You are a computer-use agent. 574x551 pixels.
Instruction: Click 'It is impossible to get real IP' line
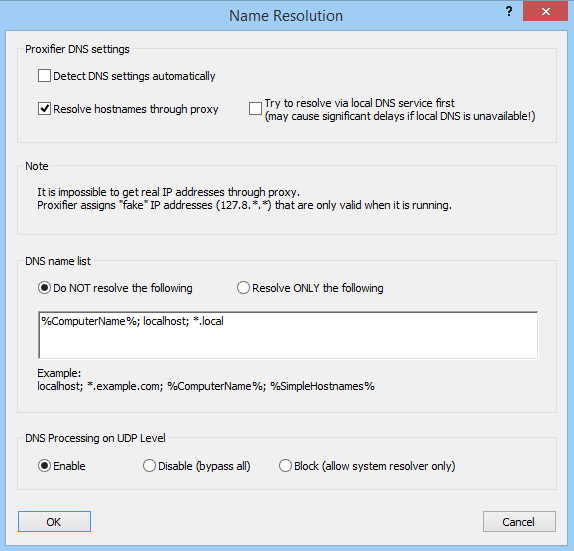[168, 192]
